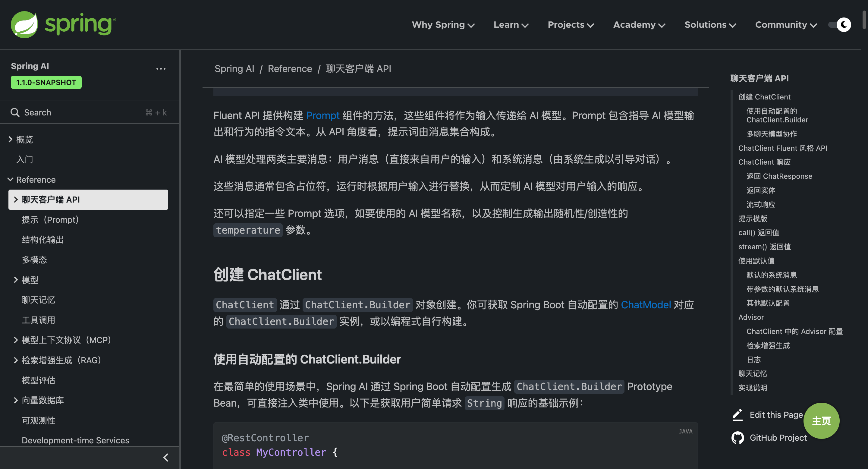Open the three-dots menu beside Spring AI
The image size is (868, 469).
tap(161, 69)
